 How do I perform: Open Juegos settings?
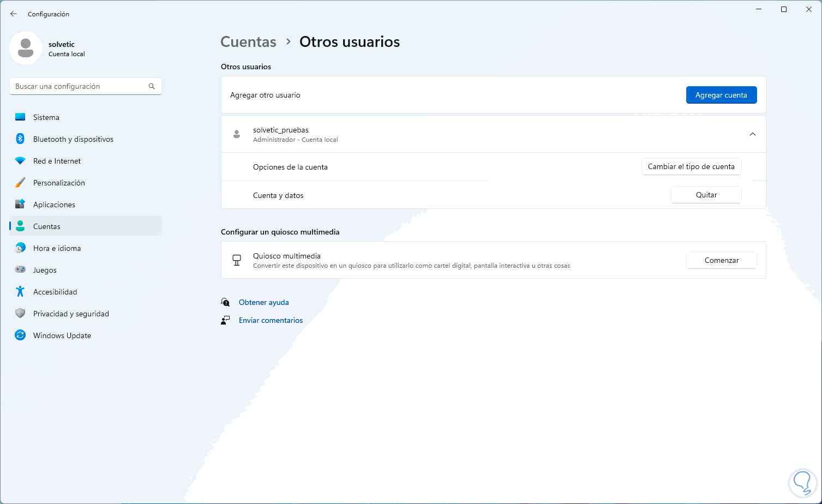pyautogui.click(x=86, y=270)
